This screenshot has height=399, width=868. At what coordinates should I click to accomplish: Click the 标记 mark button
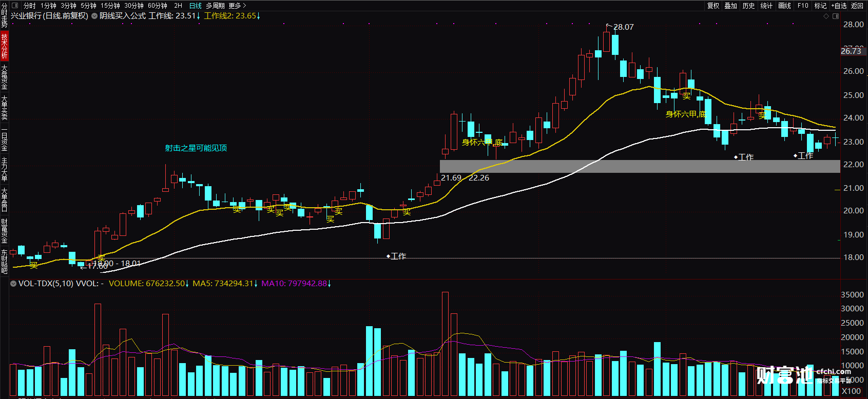pos(820,6)
